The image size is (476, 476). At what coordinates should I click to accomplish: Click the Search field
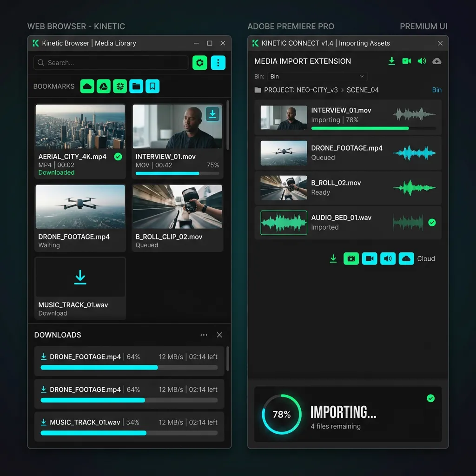tap(111, 63)
